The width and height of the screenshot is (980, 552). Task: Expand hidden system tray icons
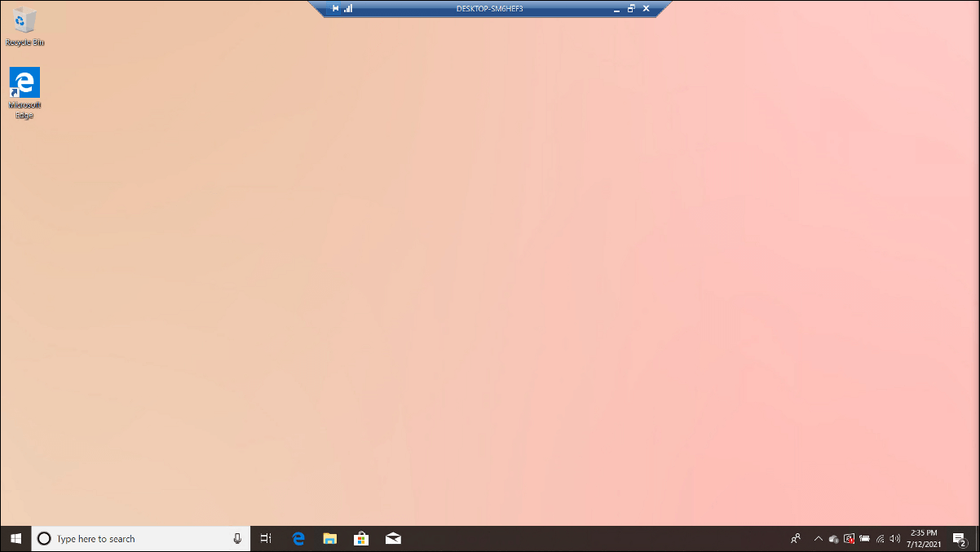click(818, 538)
